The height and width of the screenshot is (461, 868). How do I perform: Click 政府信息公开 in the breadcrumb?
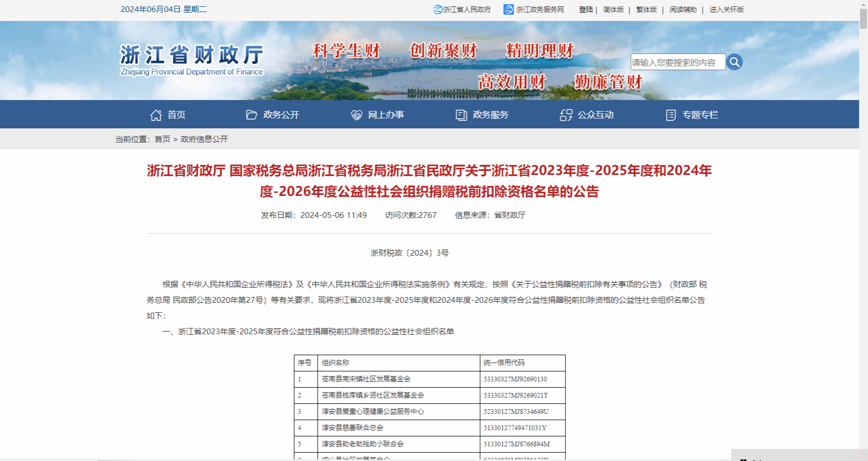click(204, 139)
